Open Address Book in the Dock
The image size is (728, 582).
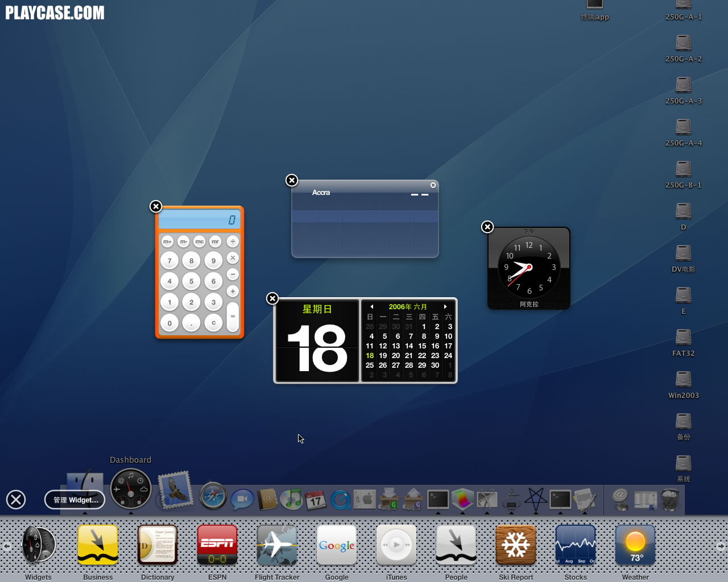click(x=267, y=499)
